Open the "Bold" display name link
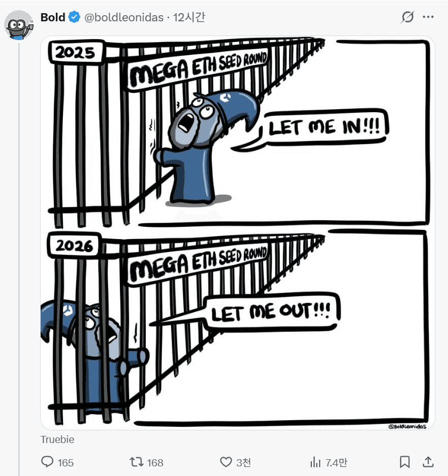This screenshot has width=448, height=476. [x=53, y=17]
